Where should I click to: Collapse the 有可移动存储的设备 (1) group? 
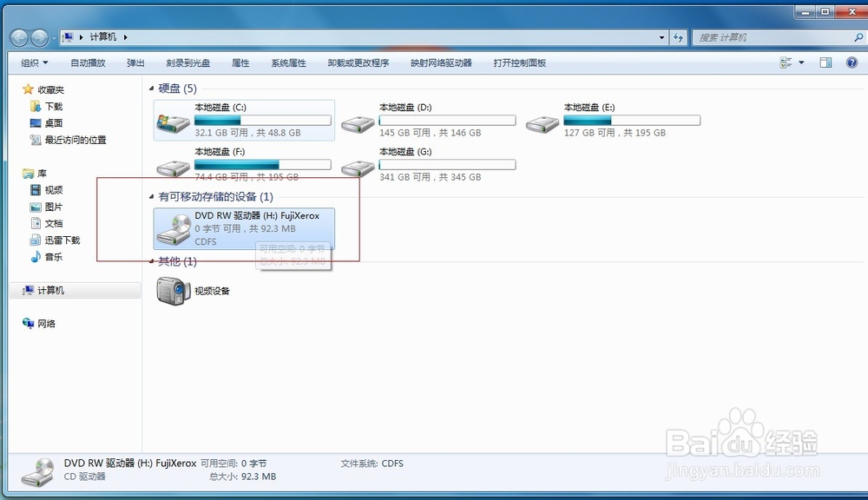click(151, 196)
